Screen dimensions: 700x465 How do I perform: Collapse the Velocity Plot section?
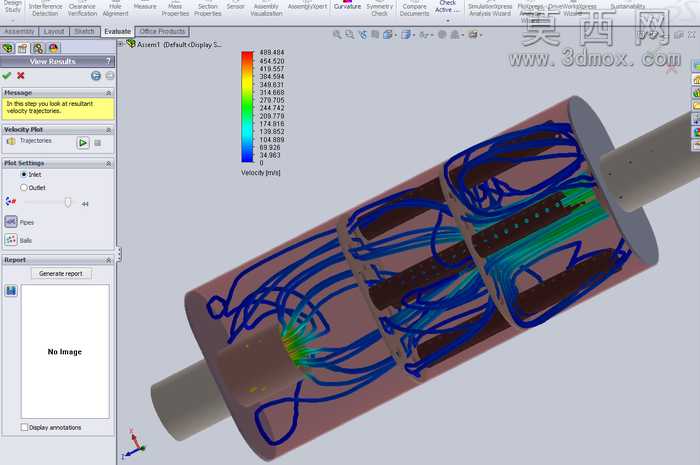[x=108, y=129]
